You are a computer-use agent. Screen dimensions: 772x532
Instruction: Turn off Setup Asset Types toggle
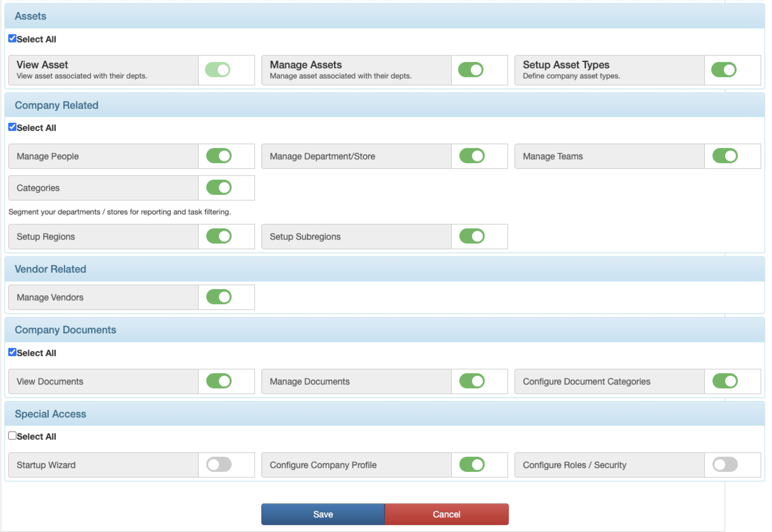[724, 70]
